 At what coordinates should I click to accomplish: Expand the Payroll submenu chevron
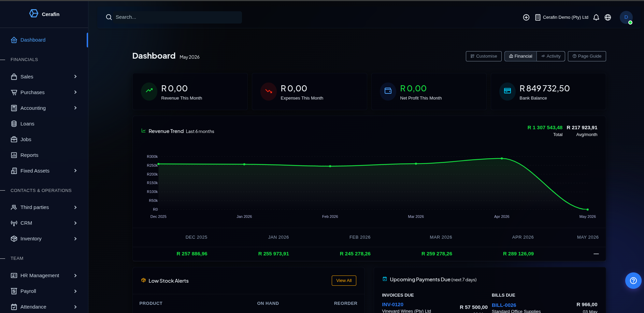(75, 291)
